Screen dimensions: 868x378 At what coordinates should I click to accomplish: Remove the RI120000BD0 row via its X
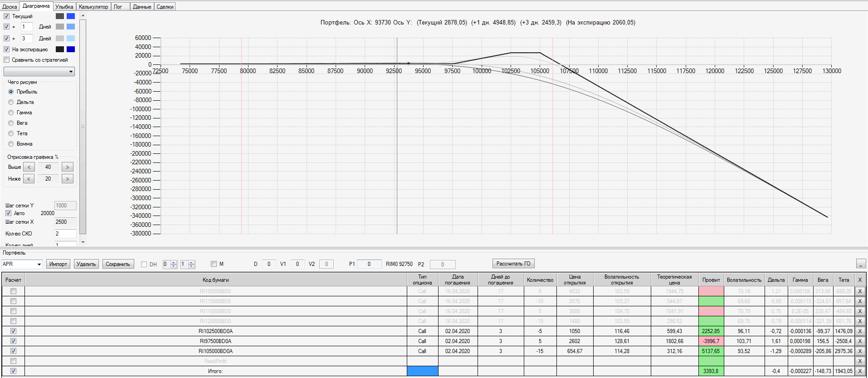[859, 321]
